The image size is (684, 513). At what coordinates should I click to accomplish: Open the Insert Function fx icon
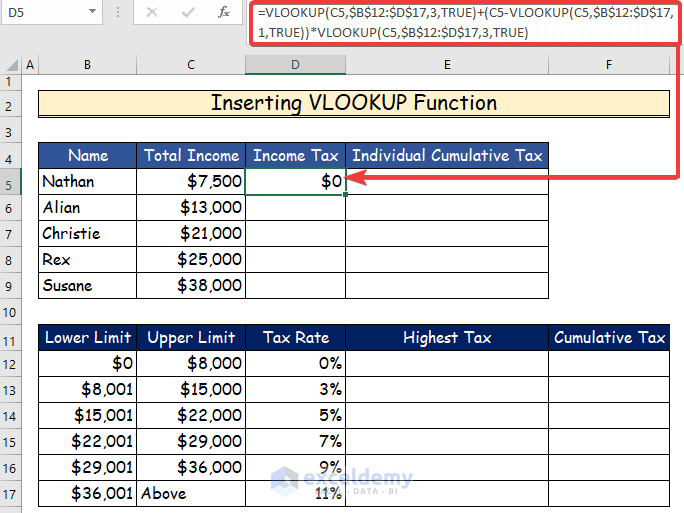(224, 12)
